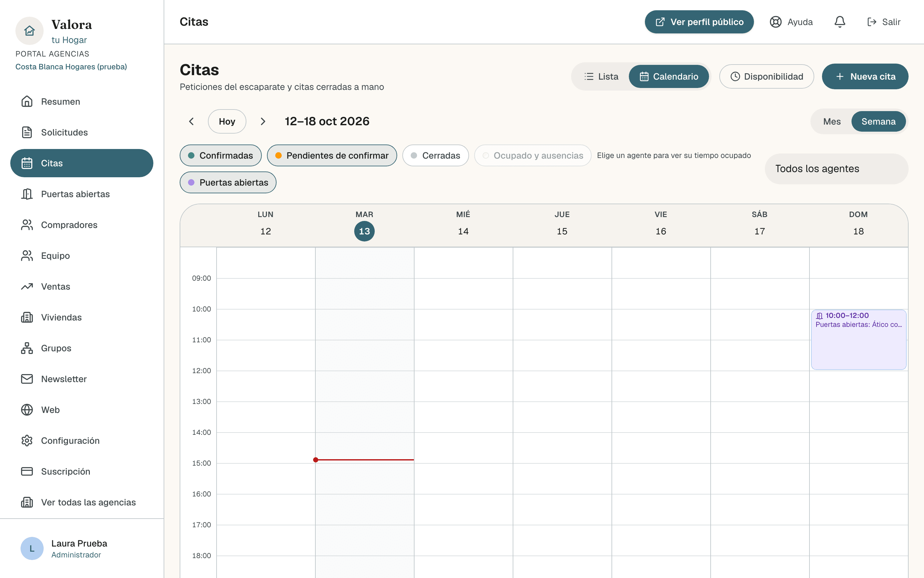Open Solicitudes document icon
The height and width of the screenshot is (578, 924).
click(x=27, y=132)
